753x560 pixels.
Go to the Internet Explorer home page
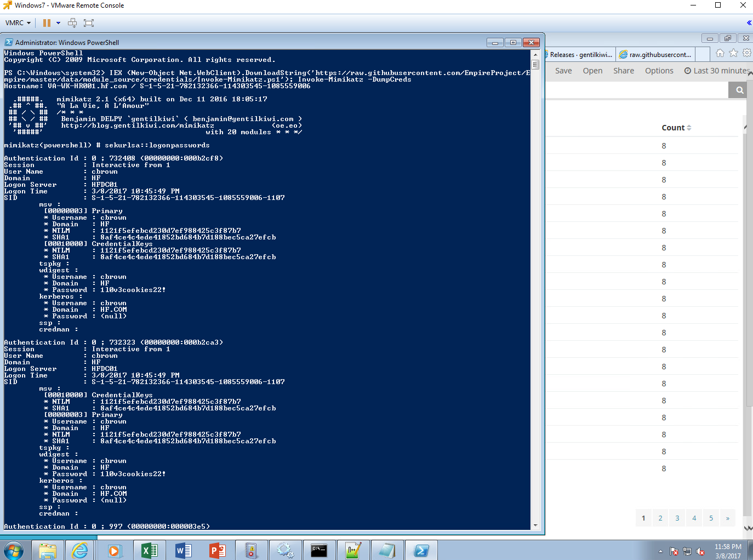pyautogui.click(x=720, y=53)
